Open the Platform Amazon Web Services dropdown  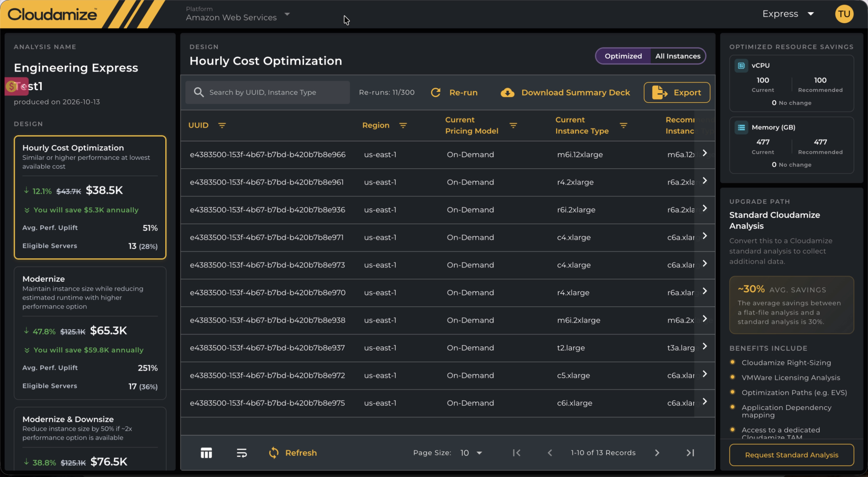click(x=238, y=14)
